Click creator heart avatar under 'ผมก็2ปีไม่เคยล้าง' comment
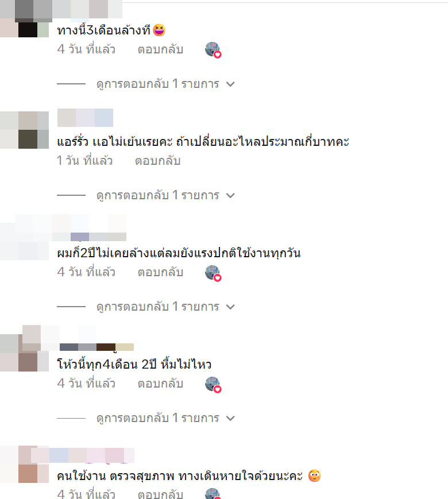The height and width of the screenshot is (499, 448). coord(213,273)
